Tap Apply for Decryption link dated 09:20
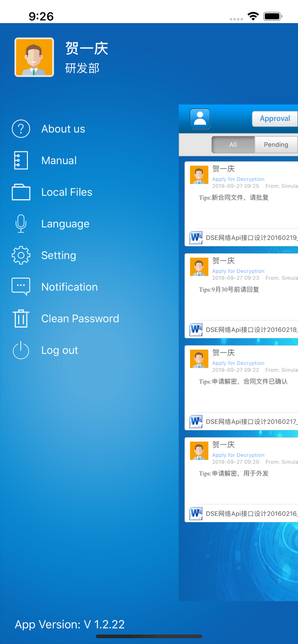The image size is (298, 644). coord(238,455)
